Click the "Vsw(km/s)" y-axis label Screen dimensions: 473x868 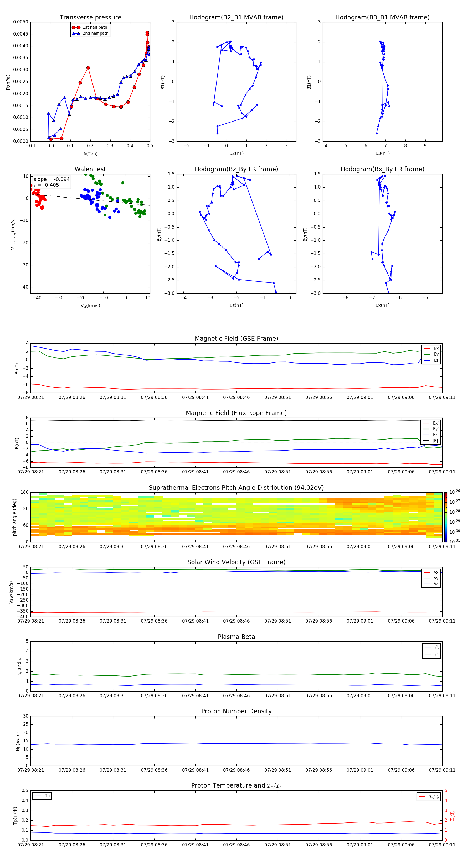click(x=11, y=592)
